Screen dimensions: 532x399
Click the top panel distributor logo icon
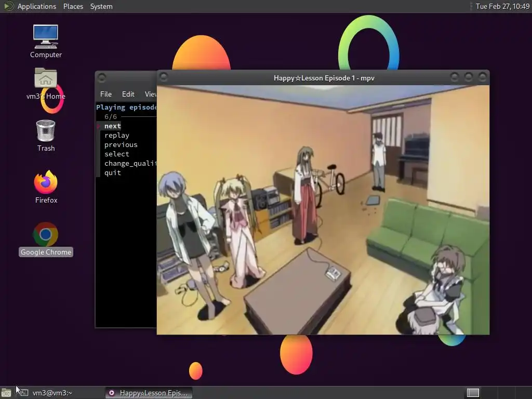point(8,6)
